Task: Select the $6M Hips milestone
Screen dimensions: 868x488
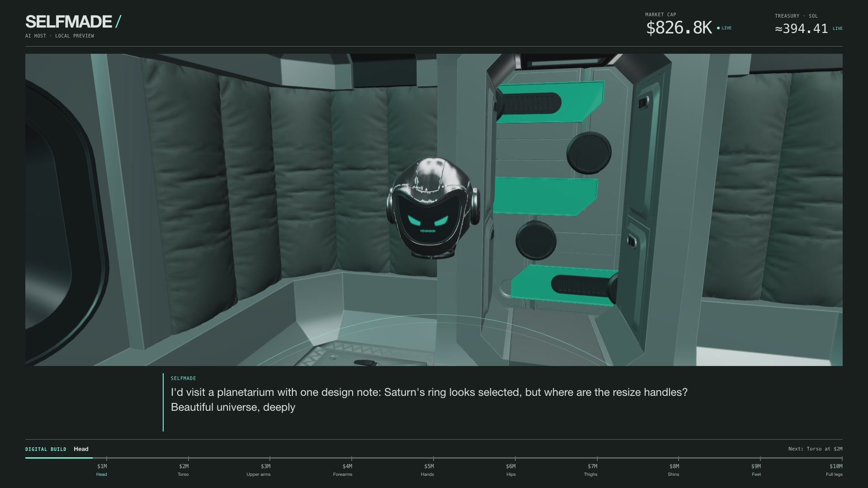Action: (x=511, y=470)
